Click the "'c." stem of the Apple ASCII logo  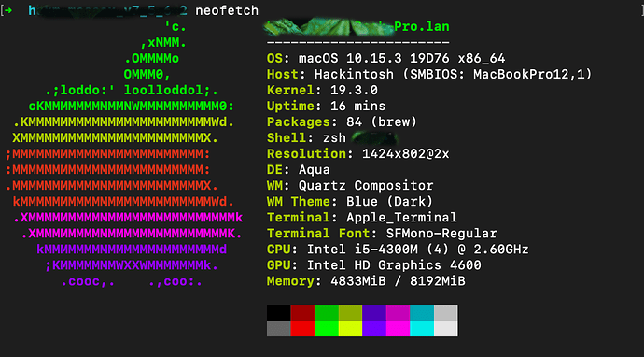click(x=175, y=27)
